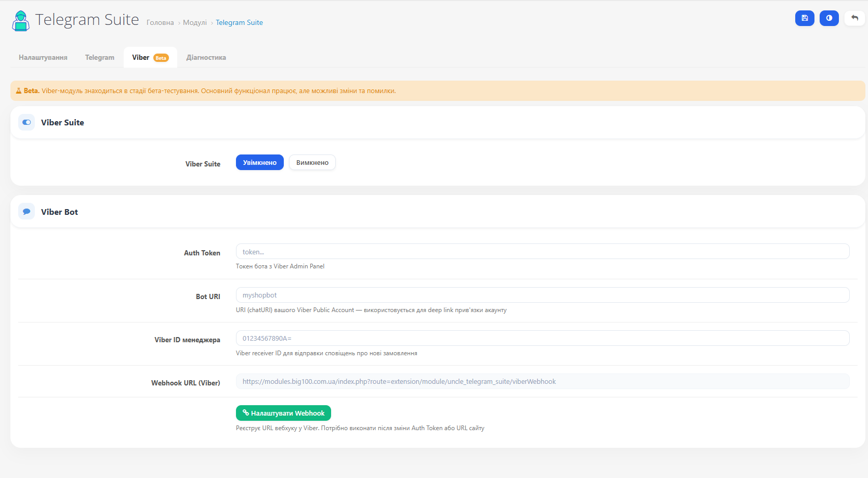Viewport: 868px width, 478px height.
Task: Click the hint 'Токен бота з Viber Admin Panel'
Action: click(280, 266)
